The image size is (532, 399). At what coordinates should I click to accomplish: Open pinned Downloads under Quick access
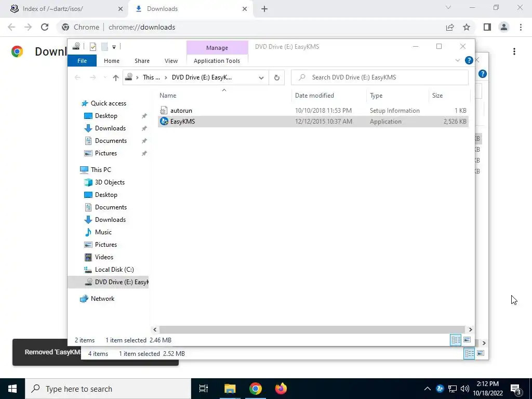pyautogui.click(x=110, y=128)
